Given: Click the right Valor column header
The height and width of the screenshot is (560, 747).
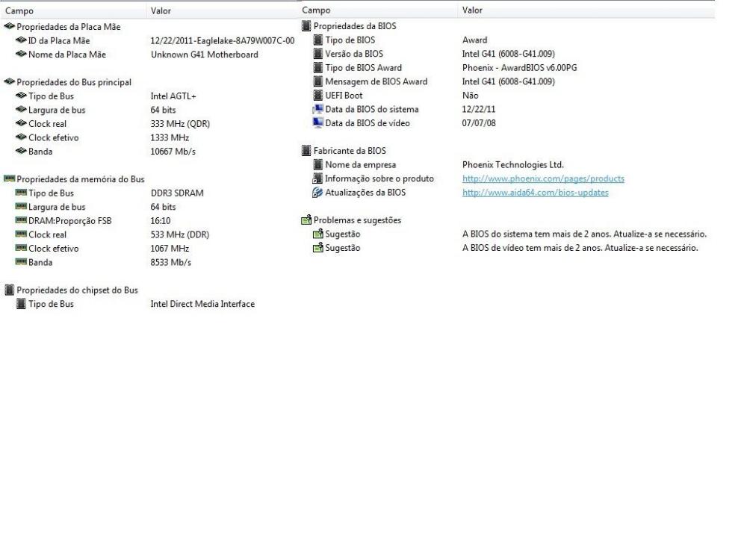Looking at the screenshot, I should click(472, 10).
